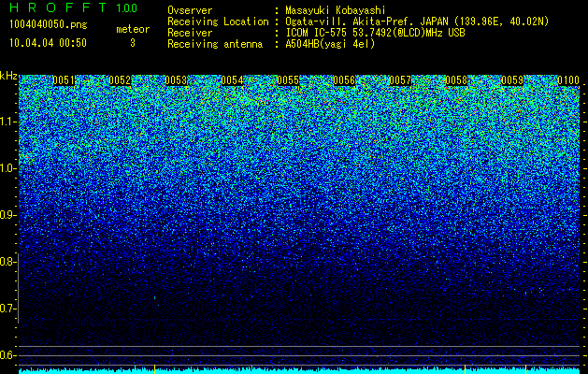Image resolution: width=588 pixels, height=374 pixels.
Task: Click the 1.1 frequency axis label
Action: (x=8, y=122)
